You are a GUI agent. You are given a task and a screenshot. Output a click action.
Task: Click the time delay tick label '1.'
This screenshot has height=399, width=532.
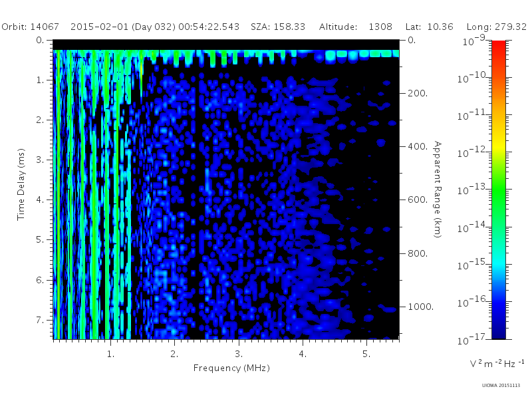tap(41, 80)
